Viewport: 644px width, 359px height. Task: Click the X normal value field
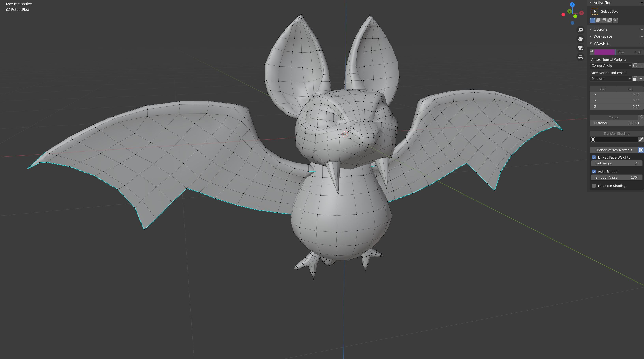(x=617, y=95)
